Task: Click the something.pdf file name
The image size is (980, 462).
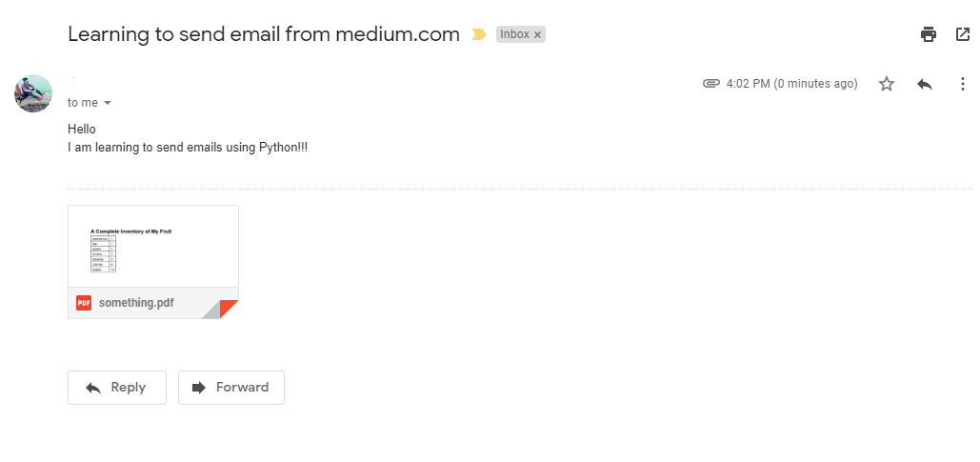Action: point(136,303)
